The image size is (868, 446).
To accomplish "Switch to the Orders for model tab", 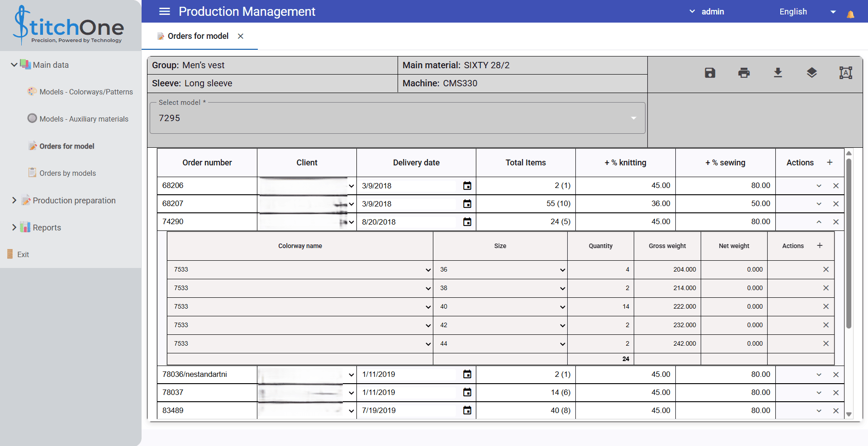I will (198, 36).
